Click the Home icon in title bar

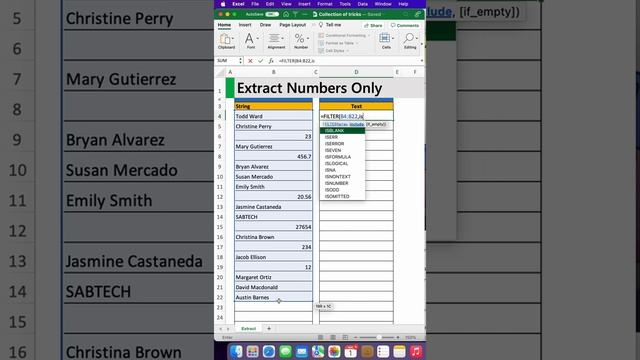[x=286, y=14]
